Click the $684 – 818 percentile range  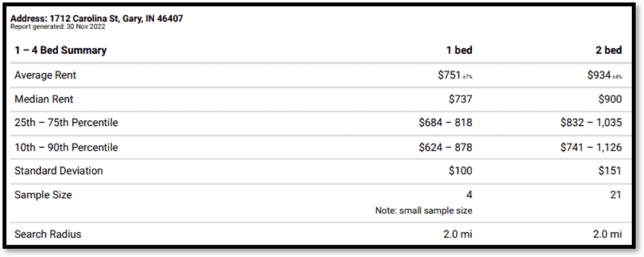(446, 123)
